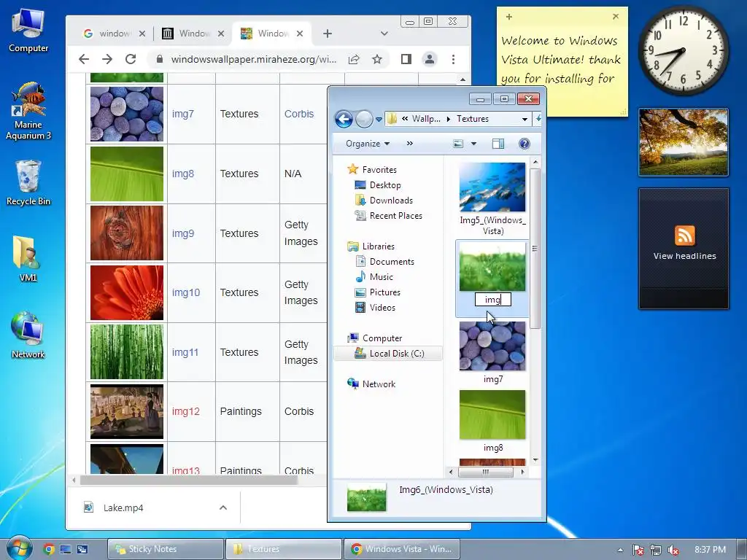
Task: Open the img11 link in table
Action: click(185, 352)
